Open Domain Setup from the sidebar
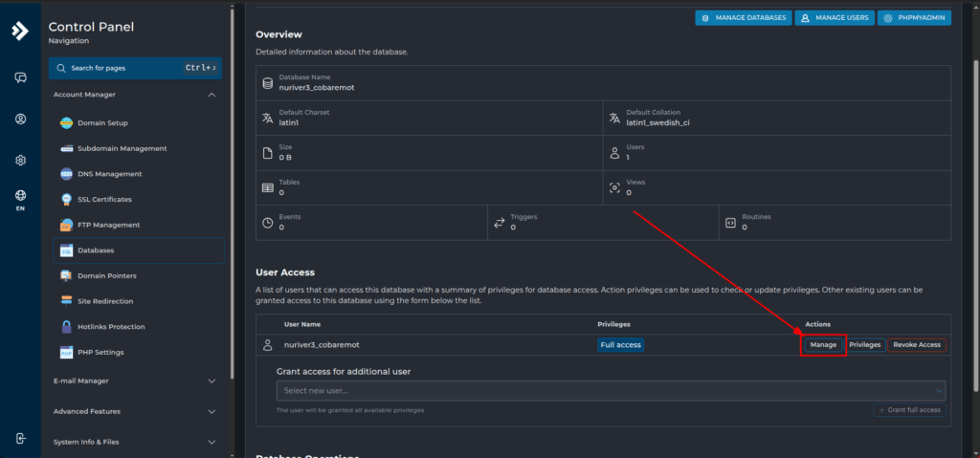This screenshot has height=458, width=980. 102,123
